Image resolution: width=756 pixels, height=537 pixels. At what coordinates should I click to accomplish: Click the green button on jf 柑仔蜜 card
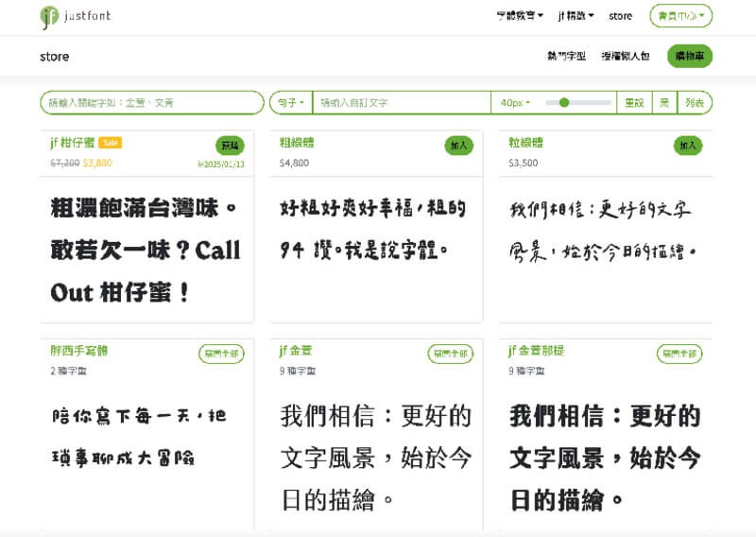click(x=230, y=146)
